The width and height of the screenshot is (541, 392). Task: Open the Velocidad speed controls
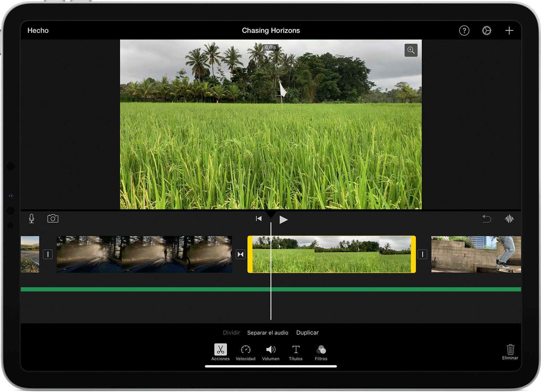(x=246, y=352)
